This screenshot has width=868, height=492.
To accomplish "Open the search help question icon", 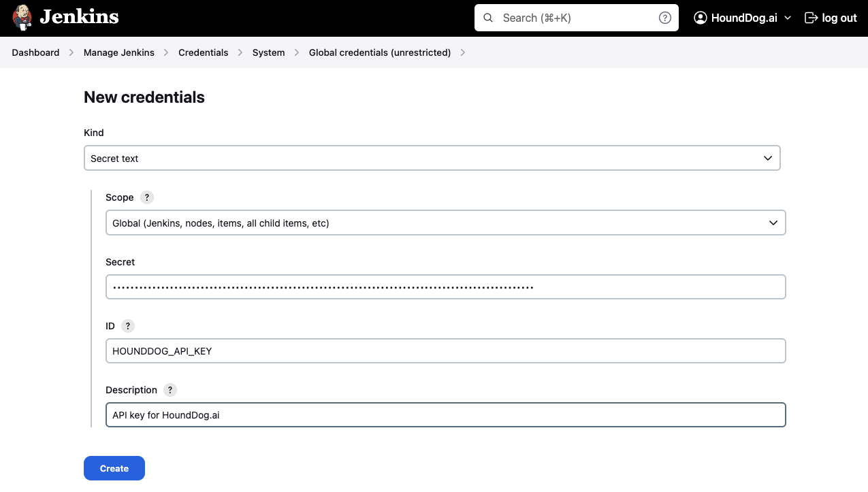I will coord(665,18).
